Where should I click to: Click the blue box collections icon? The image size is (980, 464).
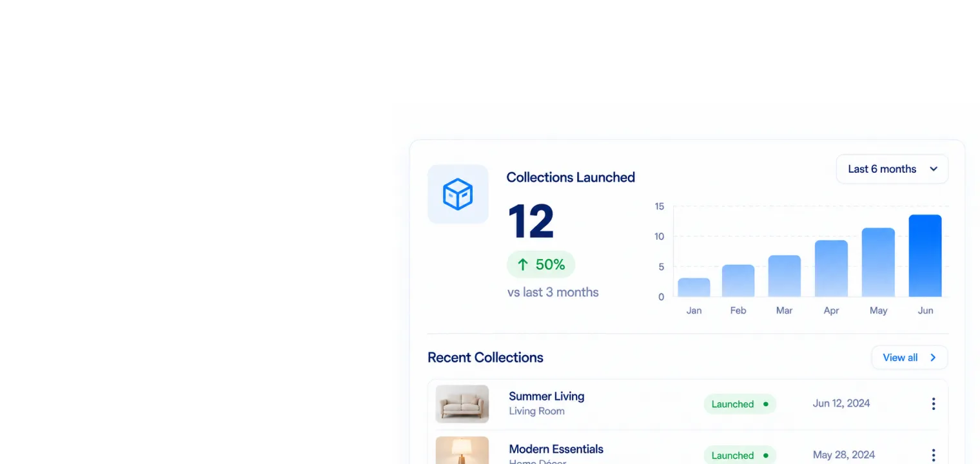[x=458, y=194]
